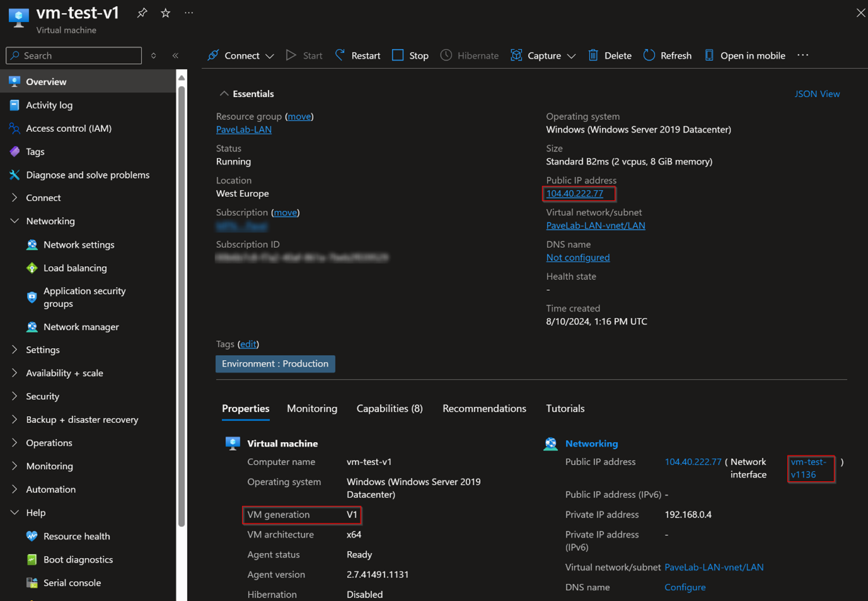Viewport: 868px width, 601px height.
Task: Select the Stop icon to stop the VM
Action: coord(409,55)
